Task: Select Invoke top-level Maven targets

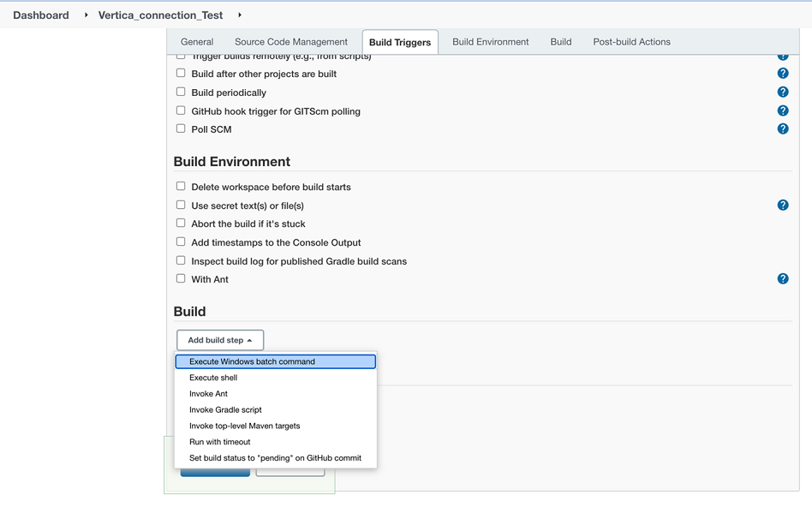Action: coord(276,426)
